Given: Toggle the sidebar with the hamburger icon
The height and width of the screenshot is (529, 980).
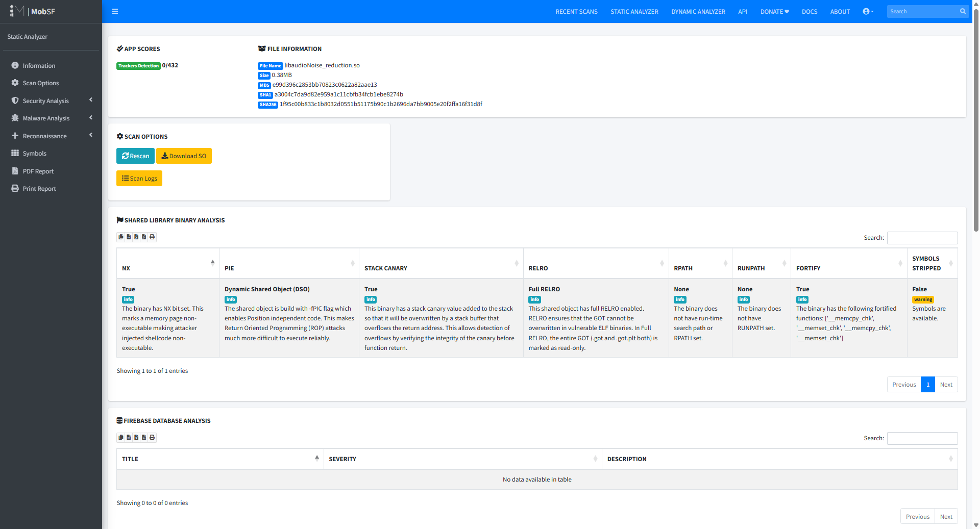Looking at the screenshot, I should pyautogui.click(x=115, y=11).
